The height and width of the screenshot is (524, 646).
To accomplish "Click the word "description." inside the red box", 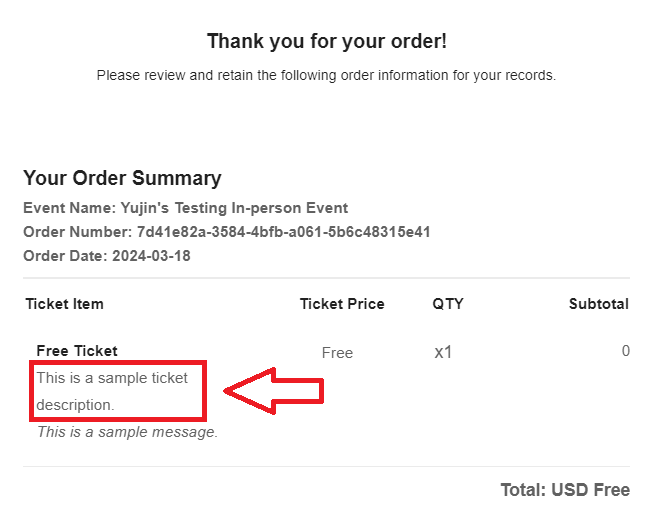I will pyautogui.click(x=75, y=405).
